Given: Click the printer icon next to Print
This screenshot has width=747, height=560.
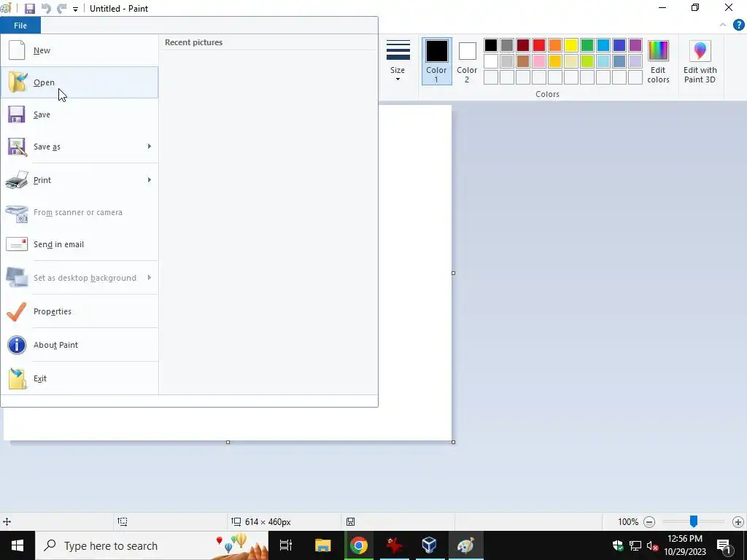Looking at the screenshot, I should coord(17,180).
